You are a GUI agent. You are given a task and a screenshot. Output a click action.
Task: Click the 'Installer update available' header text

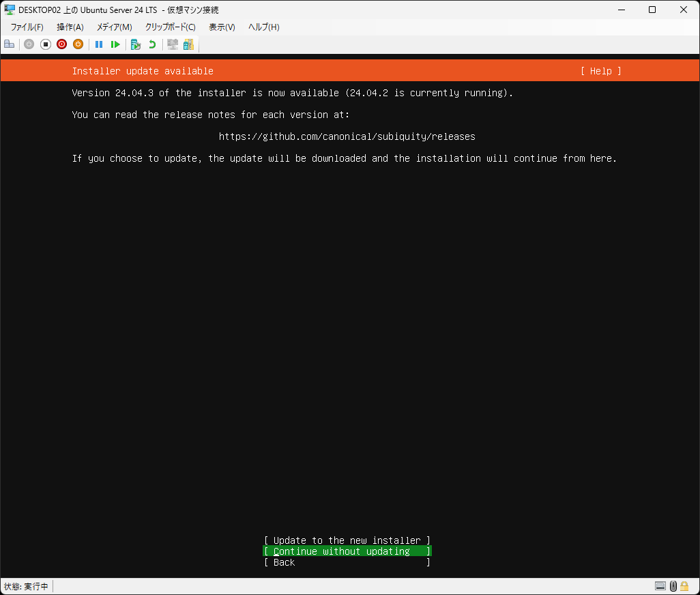[143, 71]
